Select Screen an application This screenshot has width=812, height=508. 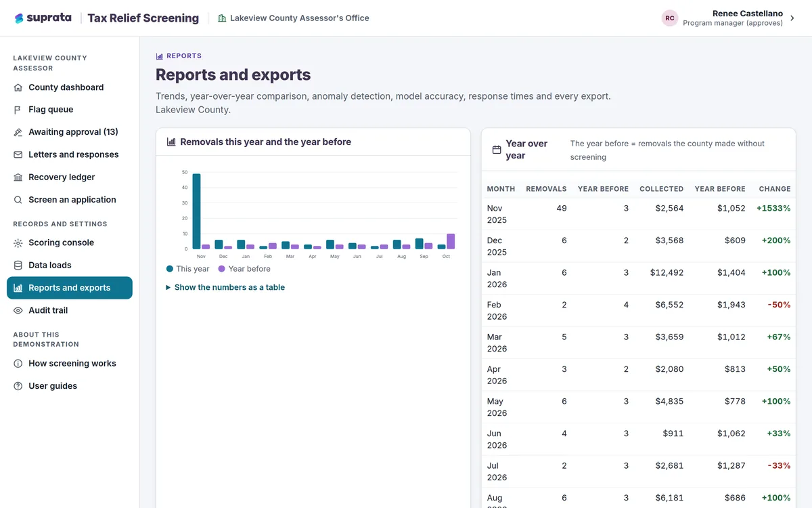70,200
